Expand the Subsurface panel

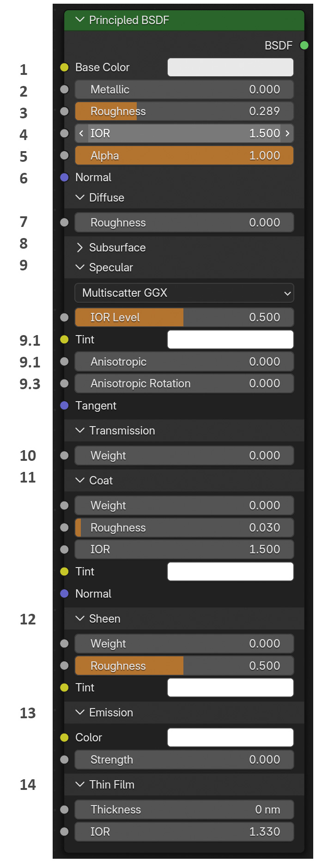pyautogui.click(x=80, y=248)
